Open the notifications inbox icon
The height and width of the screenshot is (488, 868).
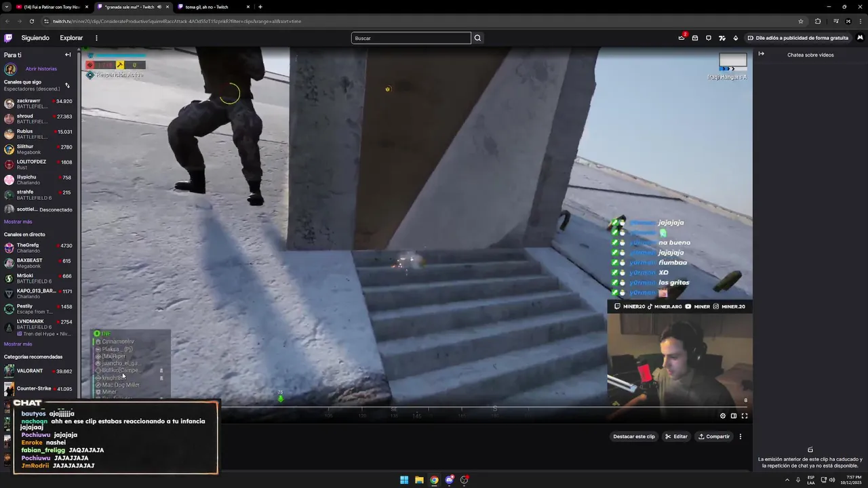695,38
